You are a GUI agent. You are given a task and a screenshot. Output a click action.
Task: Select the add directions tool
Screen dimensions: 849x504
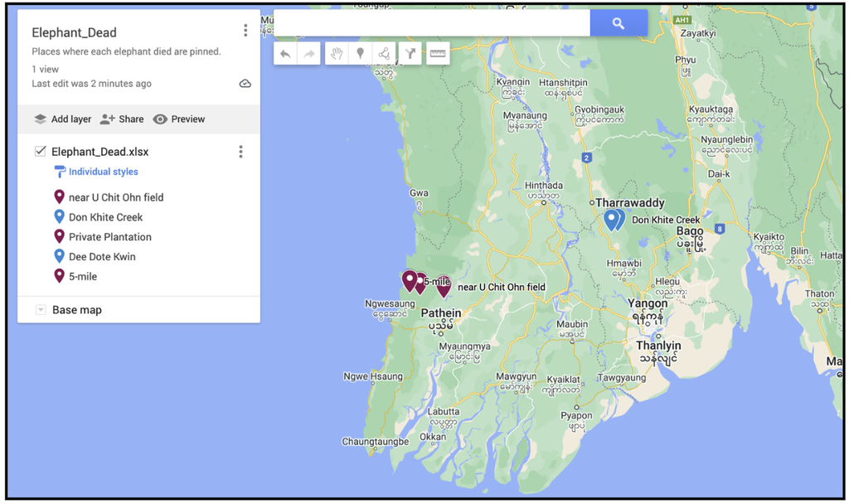(x=410, y=54)
